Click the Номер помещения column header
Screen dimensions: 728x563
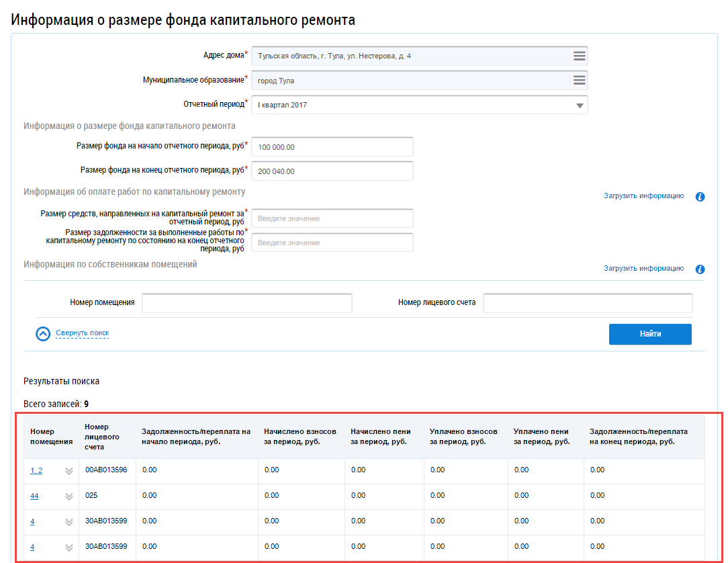coord(52,437)
